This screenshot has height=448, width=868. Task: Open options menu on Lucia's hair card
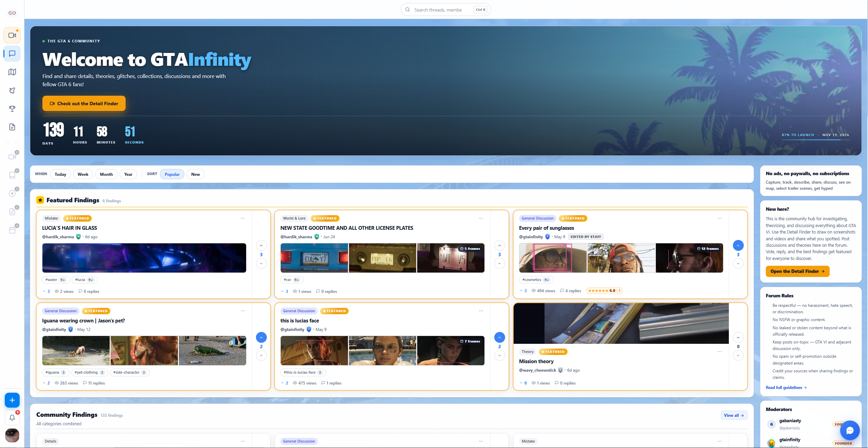tap(243, 218)
